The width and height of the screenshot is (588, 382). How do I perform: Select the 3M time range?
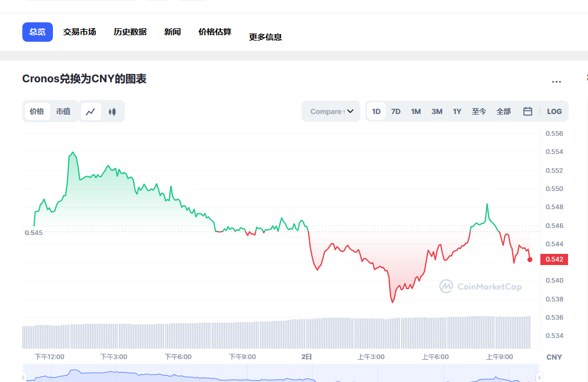coord(437,111)
